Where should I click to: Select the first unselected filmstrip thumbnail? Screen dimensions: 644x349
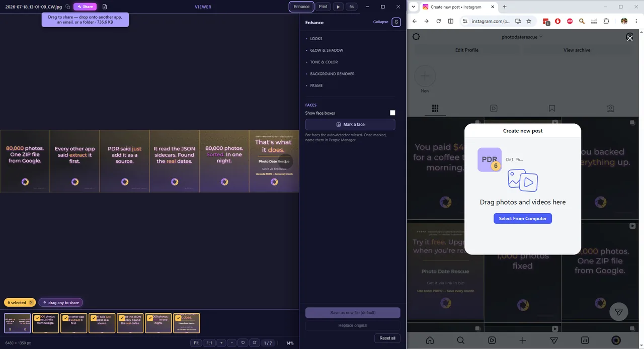pyautogui.click(x=18, y=323)
